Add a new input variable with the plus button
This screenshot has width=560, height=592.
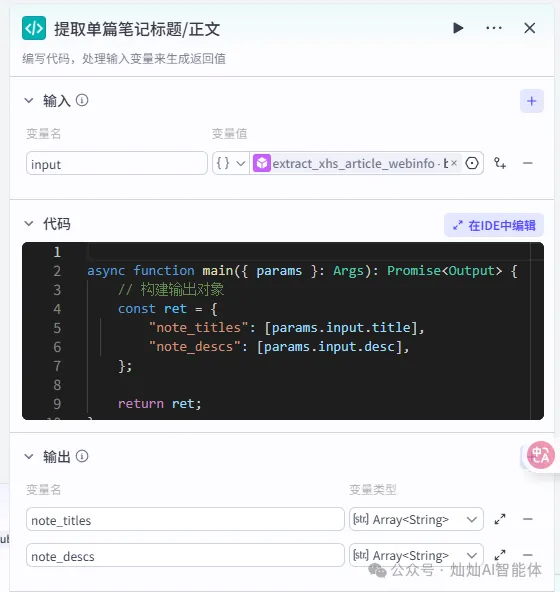click(531, 101)
